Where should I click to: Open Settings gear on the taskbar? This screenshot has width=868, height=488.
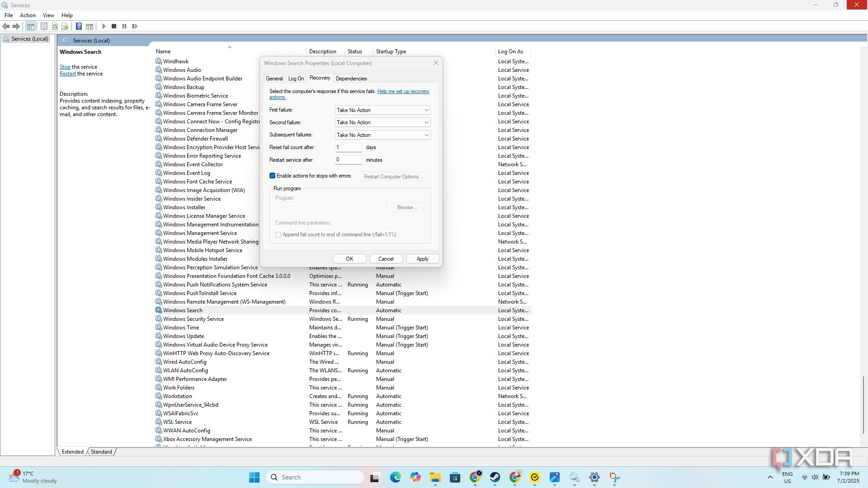pyautogui.click(x=594, y=477)
